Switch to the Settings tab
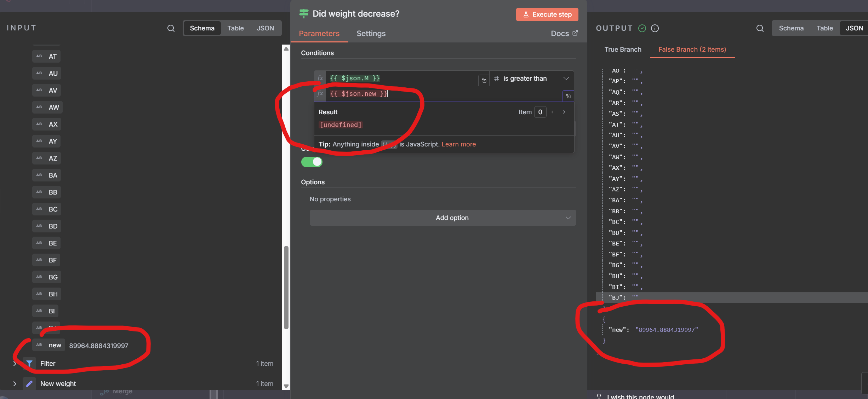 [x=371, y=34]
